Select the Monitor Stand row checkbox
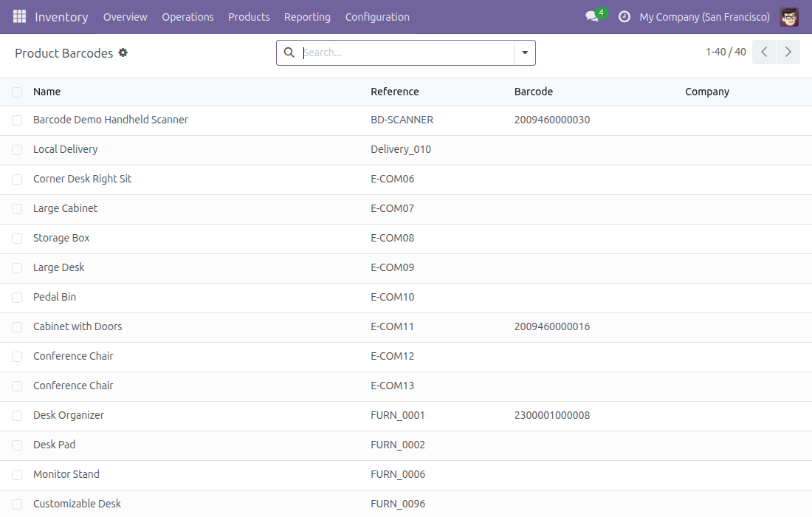This screenshot has height=517, width=812. (17, 474)
